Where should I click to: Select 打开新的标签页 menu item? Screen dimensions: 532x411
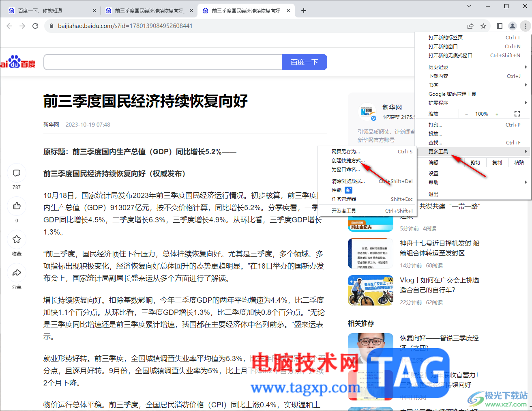coord(473,37)
